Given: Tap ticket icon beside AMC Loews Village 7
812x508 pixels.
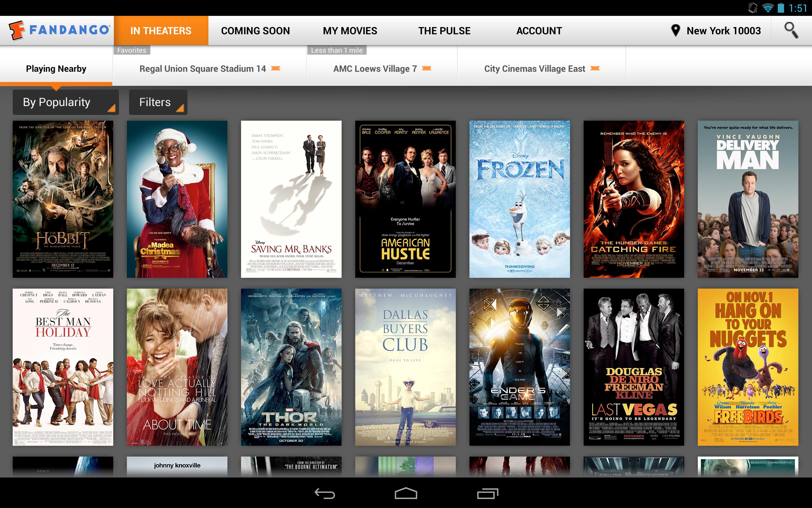Looking at the screenshot, I should (x=427, y=69).
